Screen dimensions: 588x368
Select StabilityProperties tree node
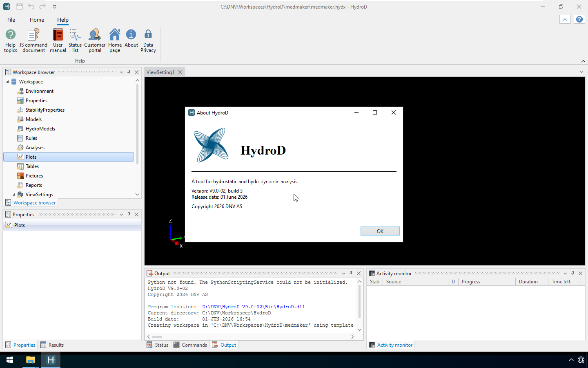(x=45, y=110)
